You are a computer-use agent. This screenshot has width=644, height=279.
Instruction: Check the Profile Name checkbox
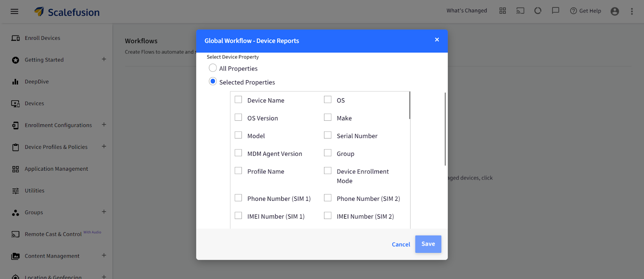[238, 170]
